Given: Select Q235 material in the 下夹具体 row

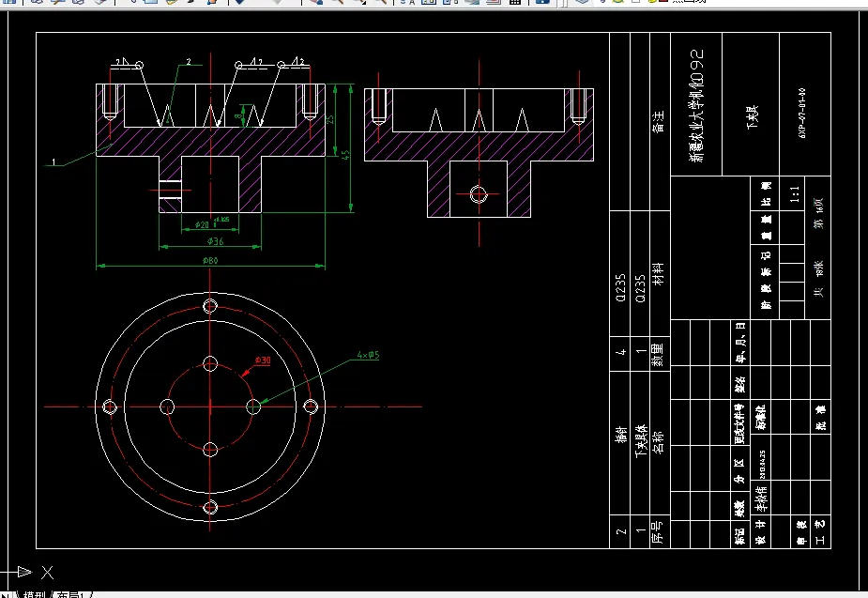Looking at the screenshot, I should click(640, 288).
